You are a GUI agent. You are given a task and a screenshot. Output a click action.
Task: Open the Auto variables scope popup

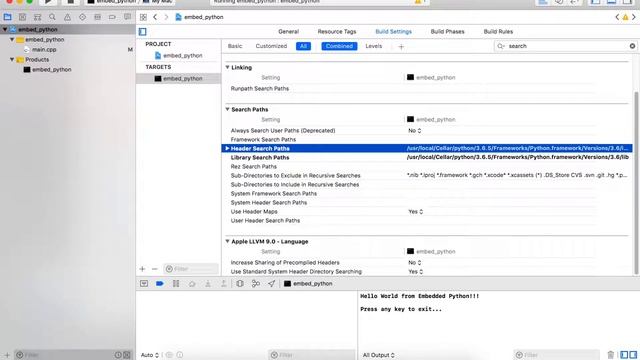(x=149, y=355)
